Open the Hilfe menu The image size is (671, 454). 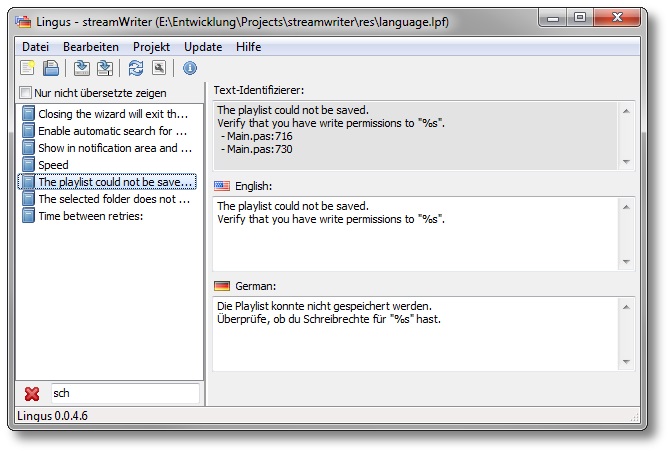coord(248,47)
